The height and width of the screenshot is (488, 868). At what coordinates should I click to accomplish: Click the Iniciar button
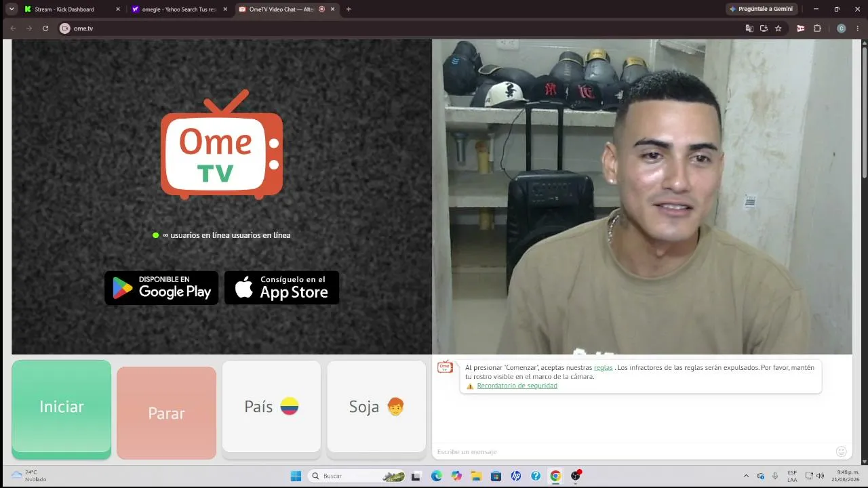pos(62,409)
